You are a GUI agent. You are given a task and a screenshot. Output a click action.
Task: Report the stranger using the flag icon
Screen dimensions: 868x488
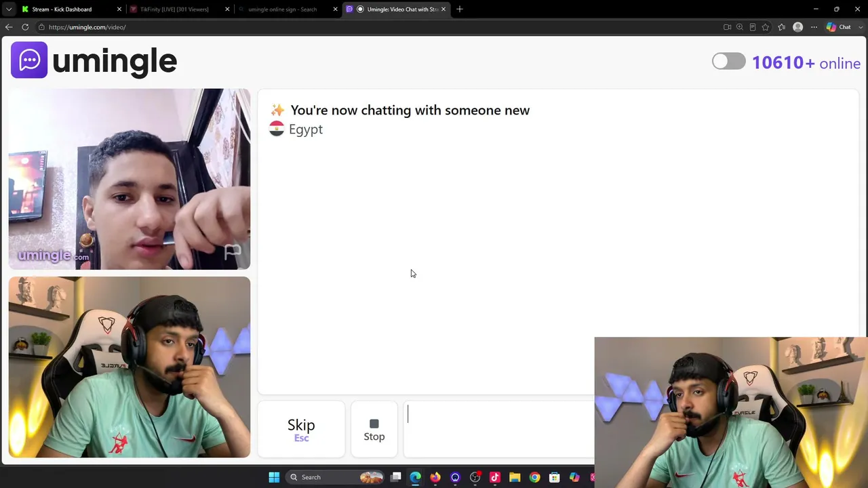point(233,251)
